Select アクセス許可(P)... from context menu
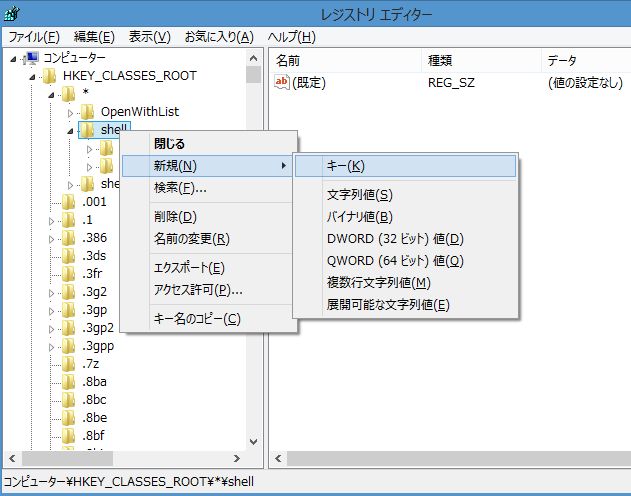This screenshot has width=631, height=496. (x=197, y=290)
